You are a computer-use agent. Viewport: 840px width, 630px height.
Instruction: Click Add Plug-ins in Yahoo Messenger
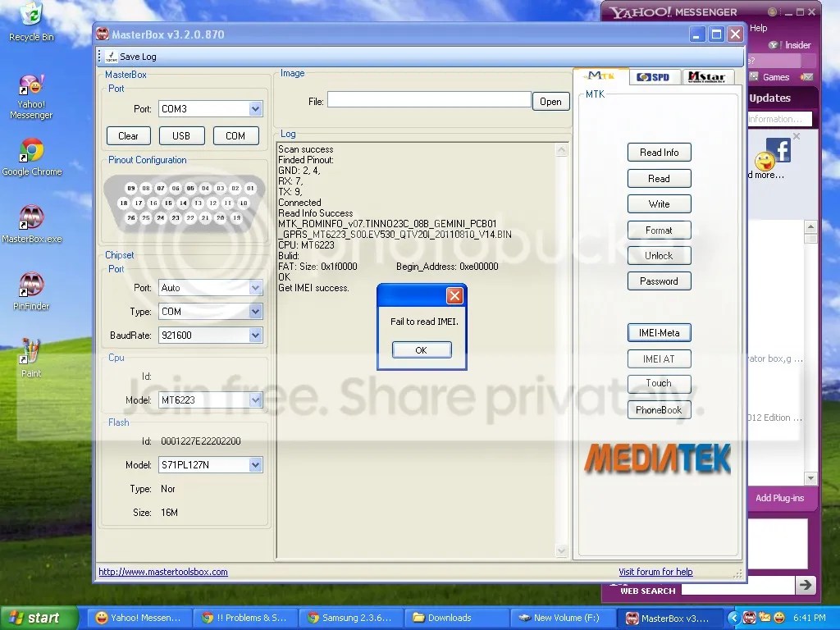pyautogui.click(x=779, y=498)
